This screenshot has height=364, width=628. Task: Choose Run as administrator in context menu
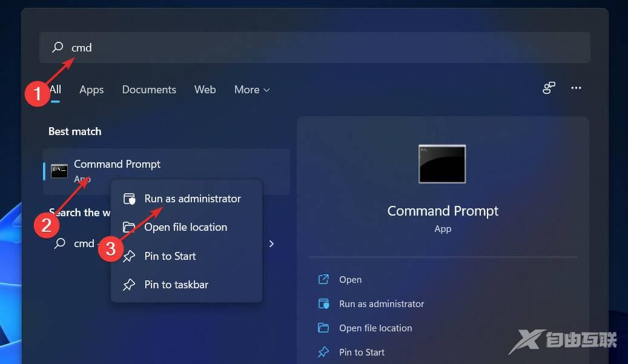pos(192,199)
